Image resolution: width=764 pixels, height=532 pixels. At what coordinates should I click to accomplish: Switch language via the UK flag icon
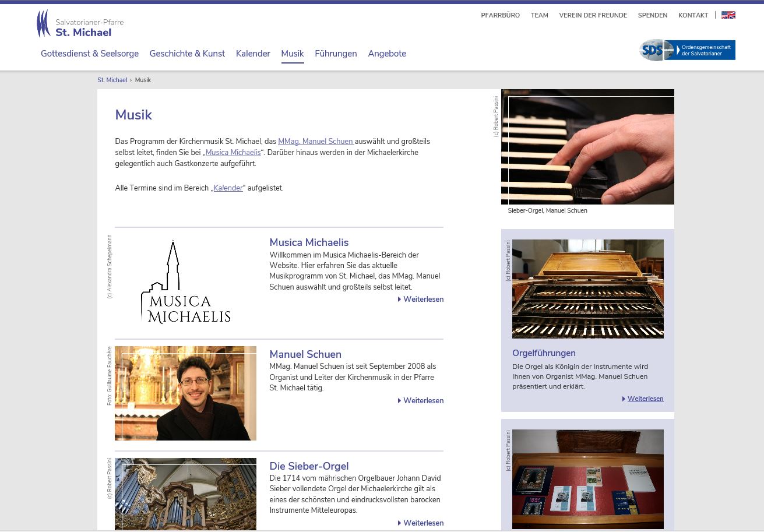coord(728,15)
